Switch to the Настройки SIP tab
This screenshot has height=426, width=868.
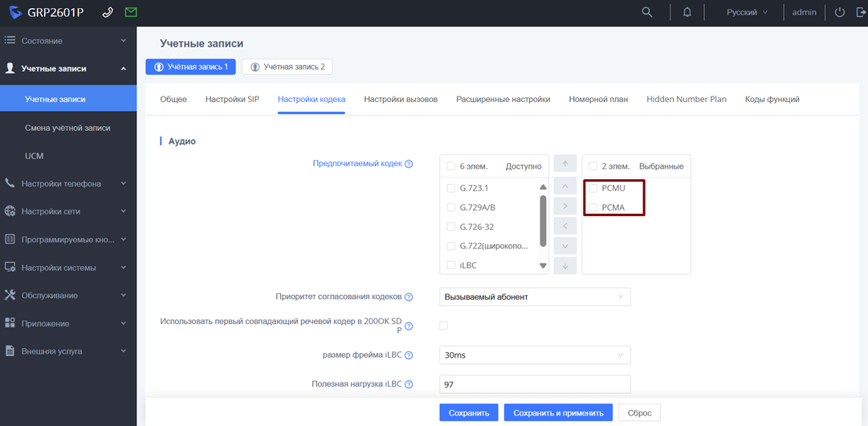click(x=232, y=100)
